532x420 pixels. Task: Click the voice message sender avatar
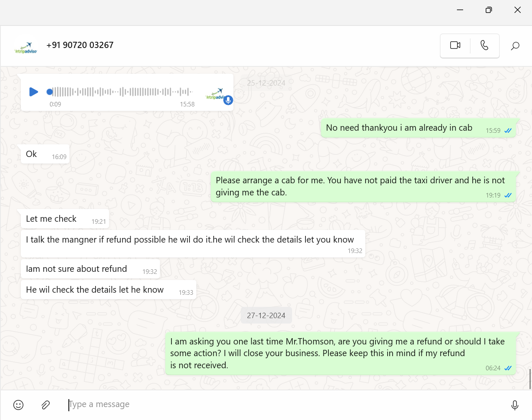(x=216, y=94)
